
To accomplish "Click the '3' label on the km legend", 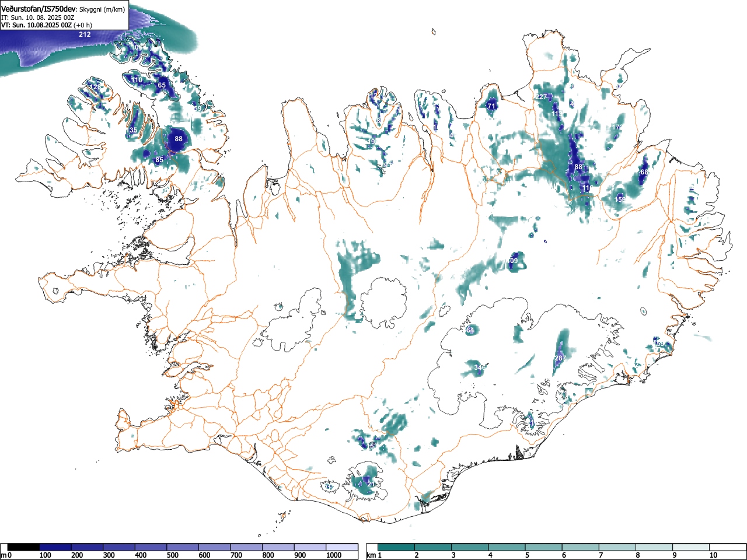I will coord(453,555).
